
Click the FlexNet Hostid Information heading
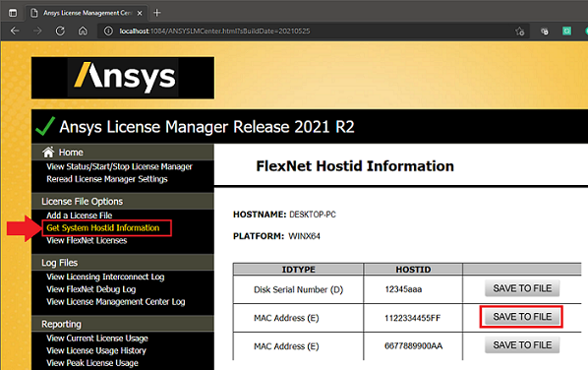(355, 166)
